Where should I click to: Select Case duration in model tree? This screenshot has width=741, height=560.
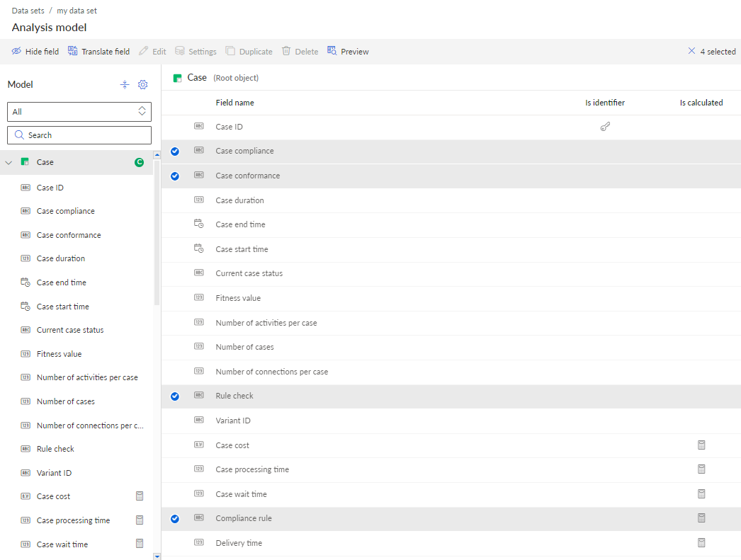tap(60, 258)
